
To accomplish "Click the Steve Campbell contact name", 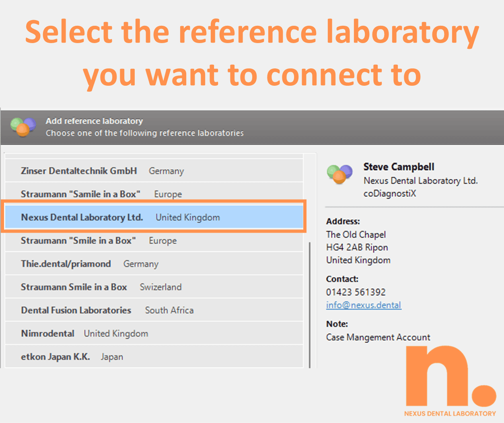I will click(x=399, y=167).
